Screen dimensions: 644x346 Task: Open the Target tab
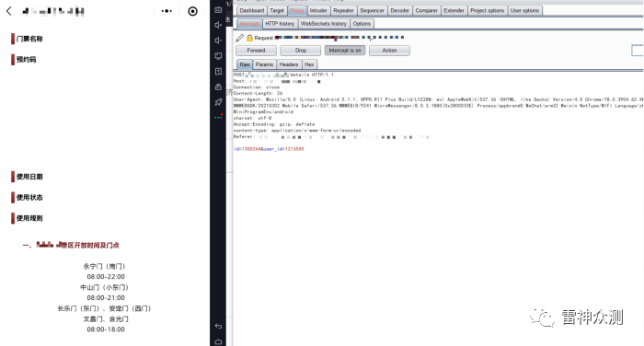click(x=277, y=11)
